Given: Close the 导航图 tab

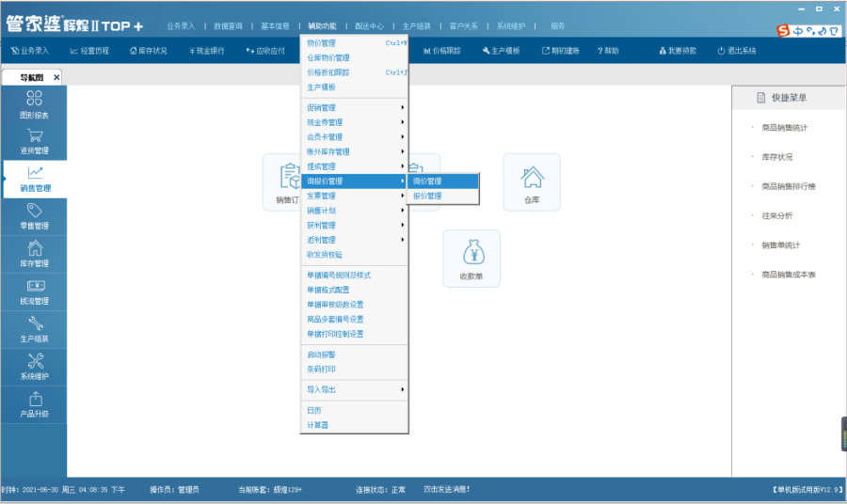Looking at the screenshot, I should (56, 78).
